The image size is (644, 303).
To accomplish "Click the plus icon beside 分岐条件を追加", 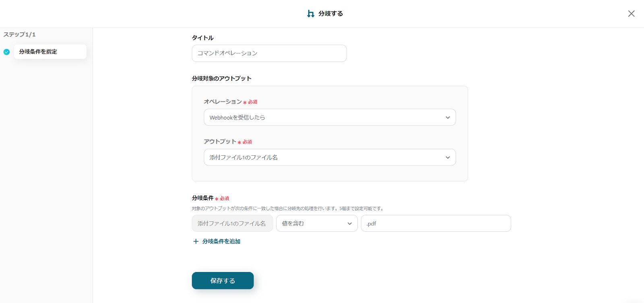I will [196, 241].
